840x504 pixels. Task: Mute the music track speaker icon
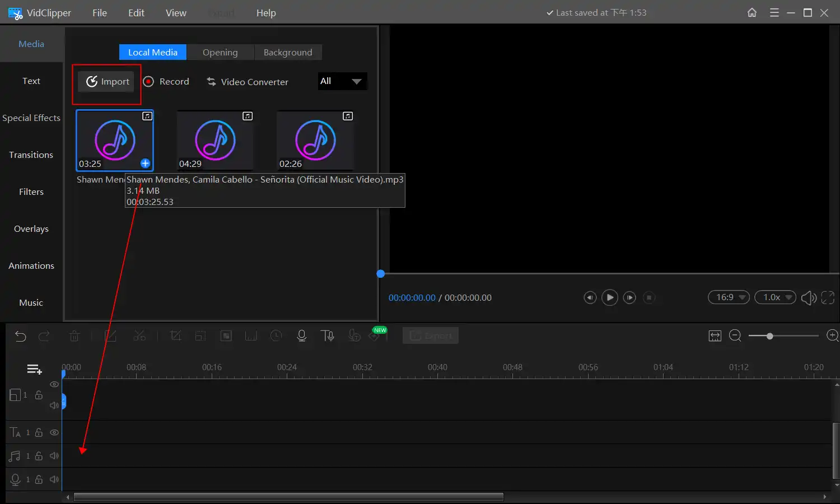(54, 456)
